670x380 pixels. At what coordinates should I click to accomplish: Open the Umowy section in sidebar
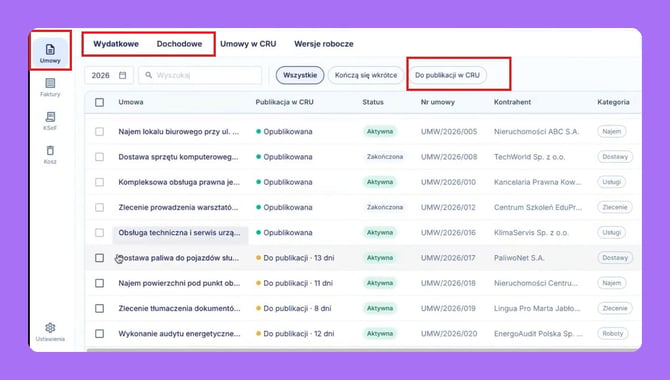[x=50, y=53]
